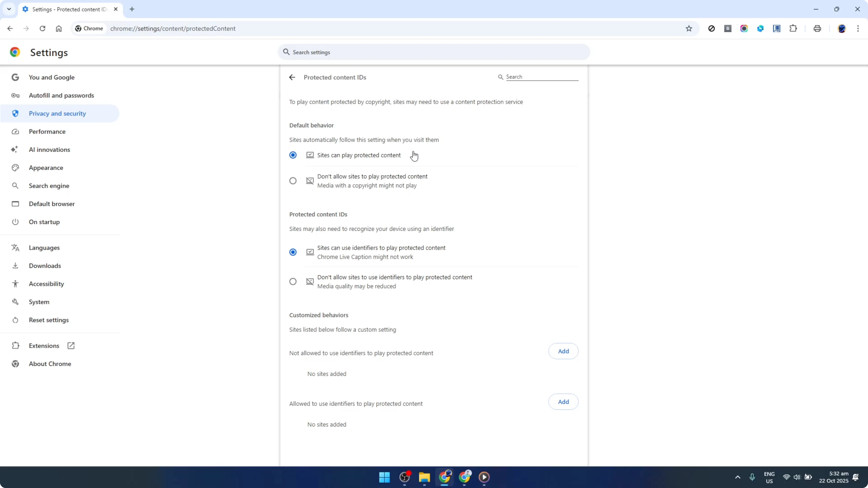
Task: Bookmark this page via the star icon
Action: (x=689, y=29)
